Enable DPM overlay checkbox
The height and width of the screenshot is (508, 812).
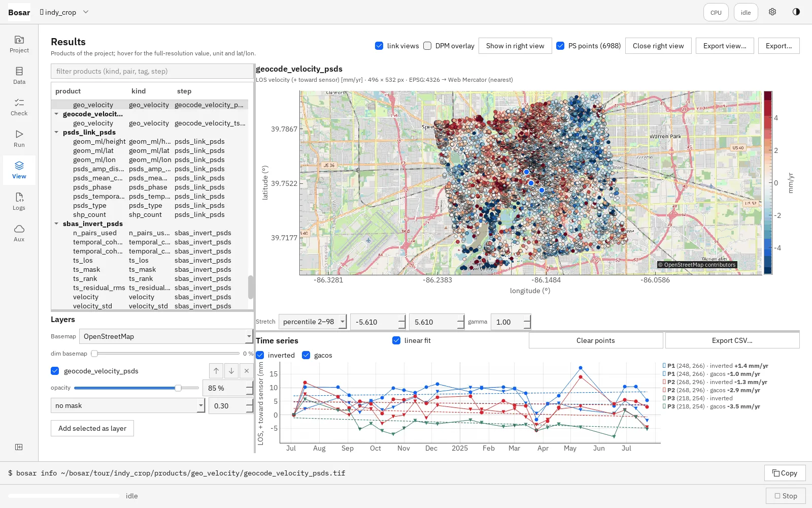click(427, 46)
